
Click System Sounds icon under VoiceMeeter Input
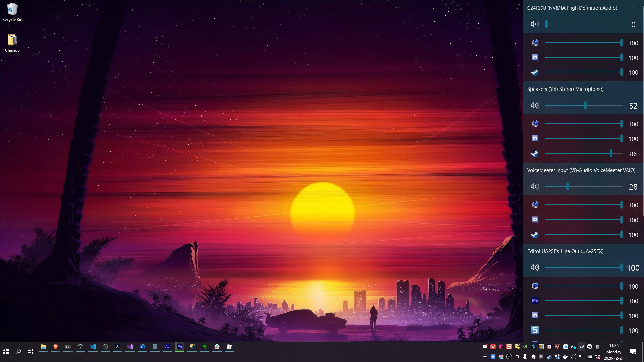click(x=535, y=205)
